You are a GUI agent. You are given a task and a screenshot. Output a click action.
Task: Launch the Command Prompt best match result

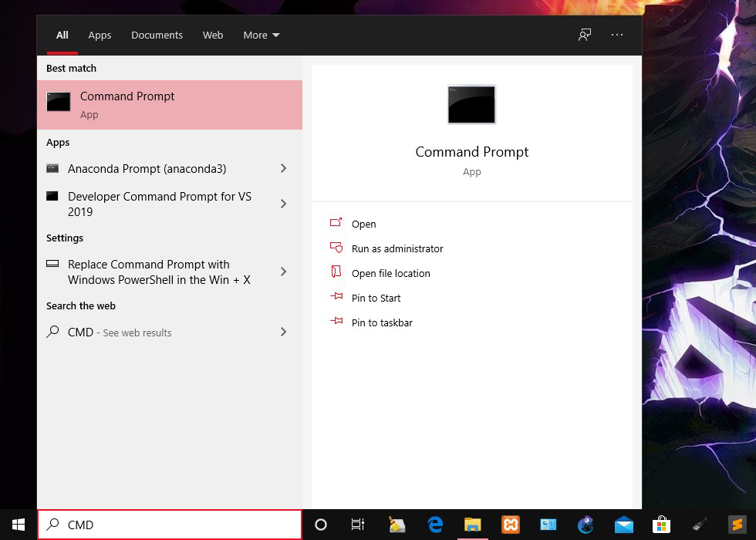(x=170, y=105)
